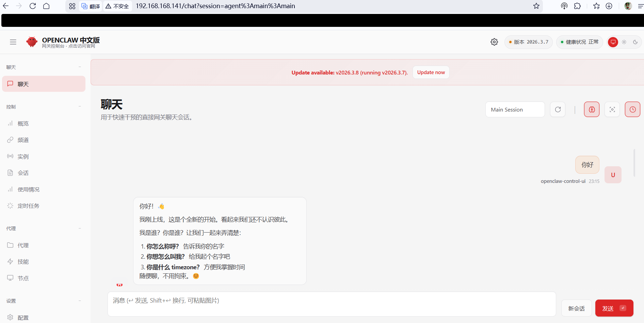Click the chat scrollbar on right edge
Viewport: 644px width, 323px height.
coord(634,163)
